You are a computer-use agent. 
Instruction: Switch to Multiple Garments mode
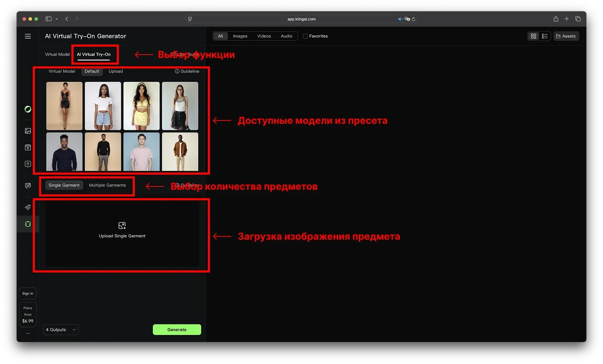pos(107,185)
